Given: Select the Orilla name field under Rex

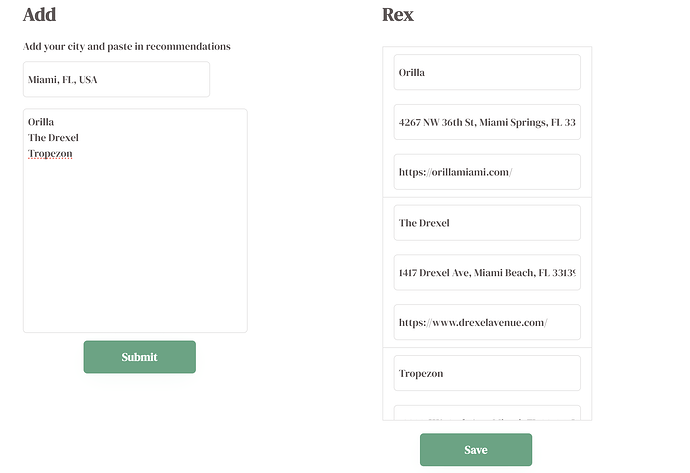Looking at the screenshot, I should (488, 72).
